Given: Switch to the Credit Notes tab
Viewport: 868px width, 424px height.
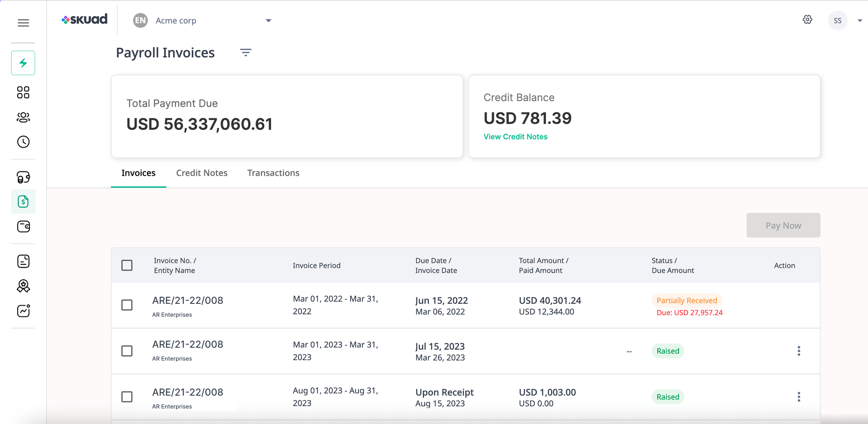Looking at the screenshot, I should tap(202, 173).
